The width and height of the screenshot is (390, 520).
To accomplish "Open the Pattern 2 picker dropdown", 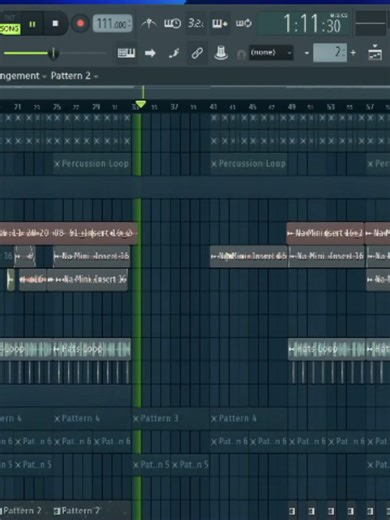I will [x=74, y=76].
